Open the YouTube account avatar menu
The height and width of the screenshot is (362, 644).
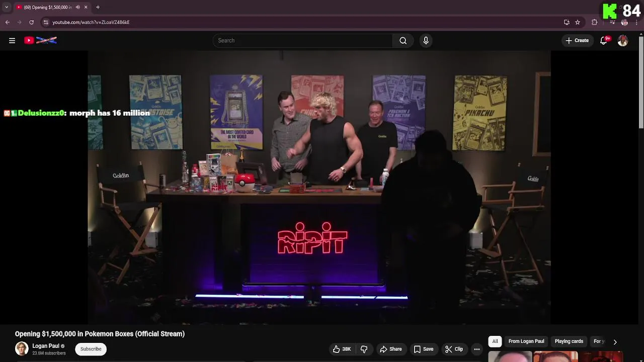coord(623,41)
